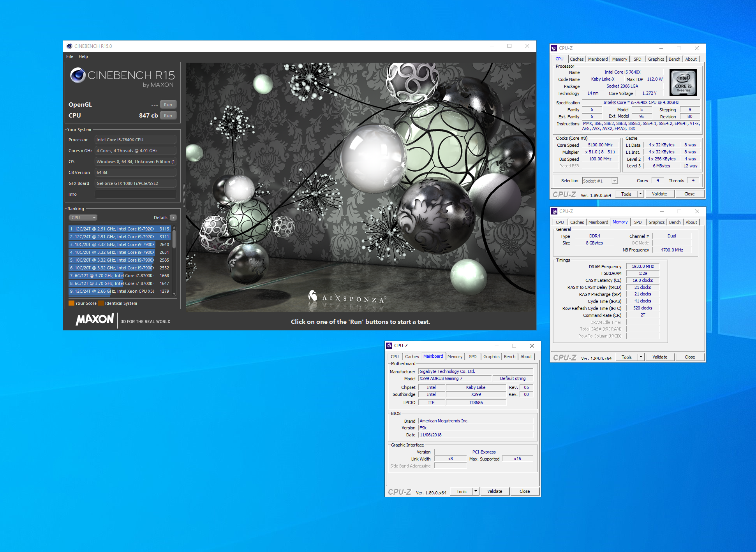
Task: Click Validate in CPU-Z CPU window
Action: click(x=659, y=194)
